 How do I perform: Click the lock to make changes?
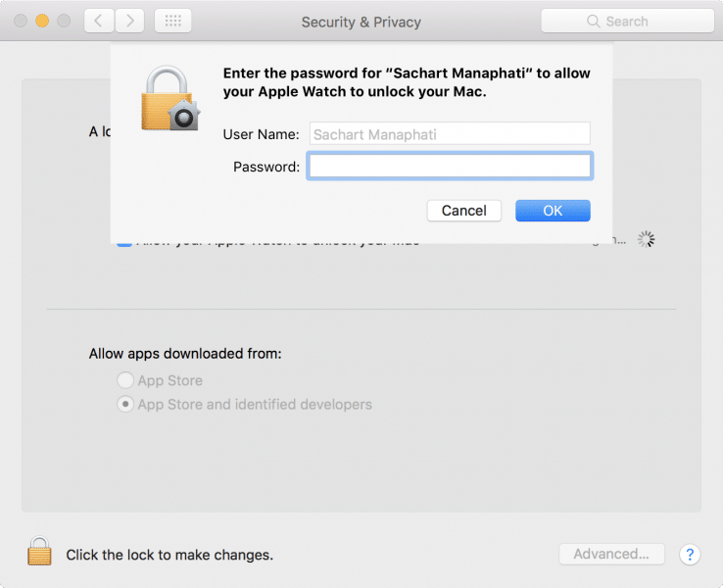tap(39, 551)
